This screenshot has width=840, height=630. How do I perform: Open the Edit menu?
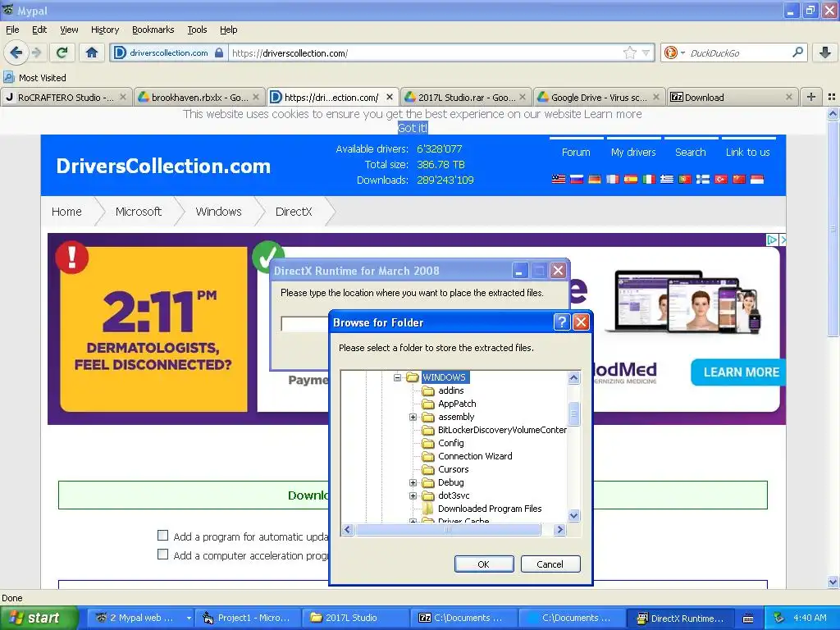click(39, 30)
